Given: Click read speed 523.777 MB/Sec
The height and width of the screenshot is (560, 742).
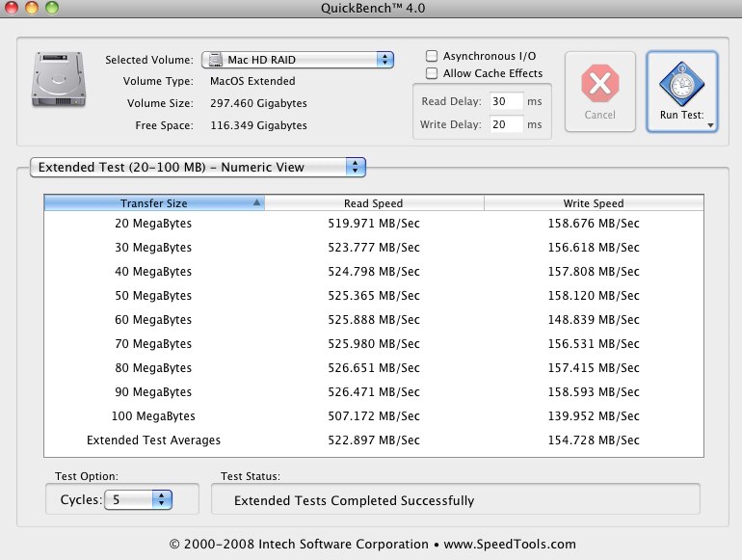Looking at the screenshot, I should tap(374, 247).
